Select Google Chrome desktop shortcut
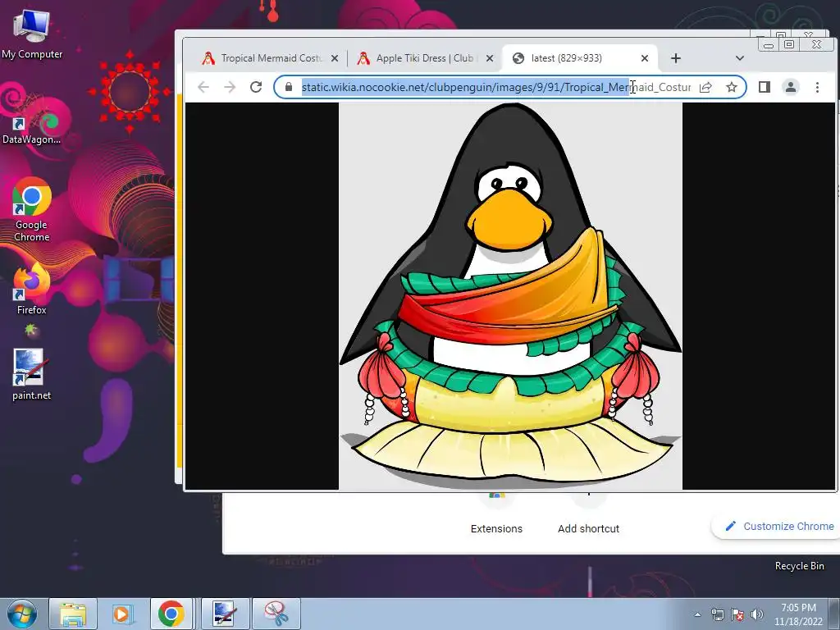Screen dimensions: 840x630 point(32,210)
